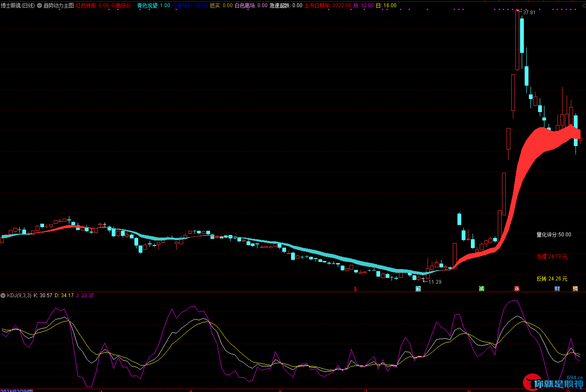This screenshot has height=392, width=586.
Task: Click the 趋势动力主图 indicator name
Action: tap(59, 5)
